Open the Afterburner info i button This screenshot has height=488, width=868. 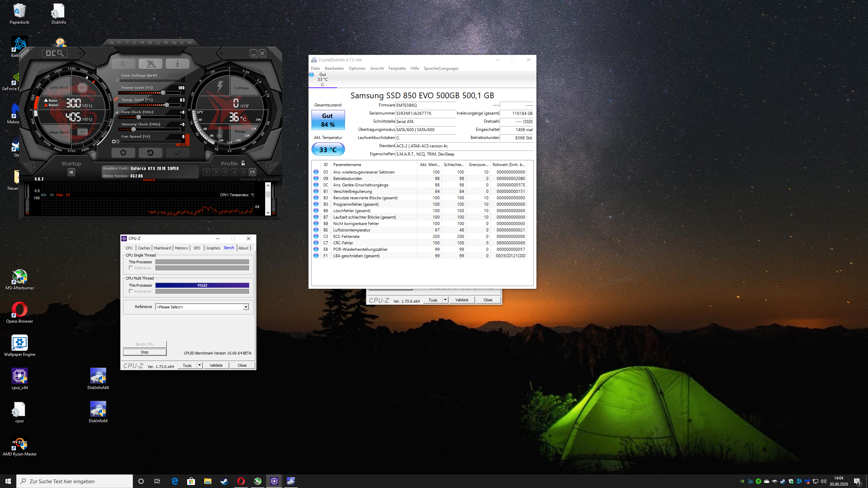177,64
